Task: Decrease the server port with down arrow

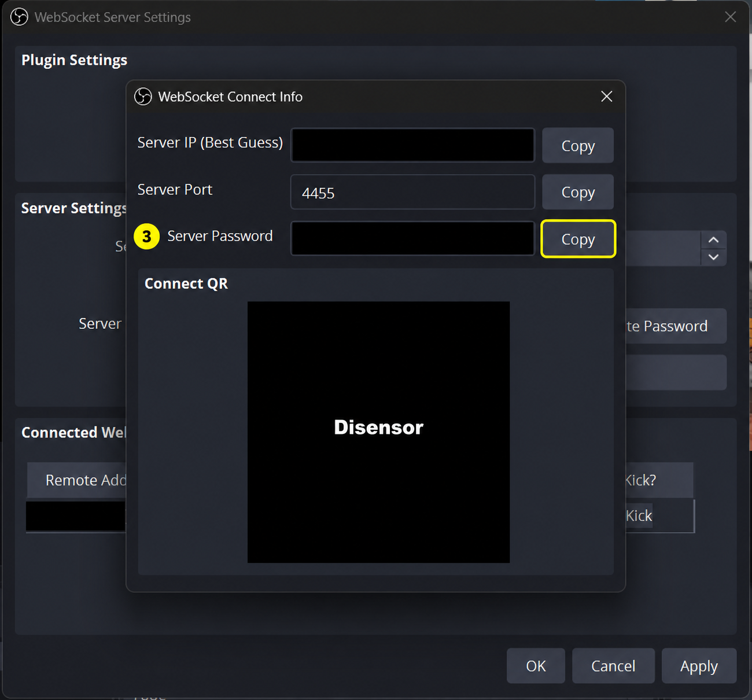Action: tap(714, 257)
